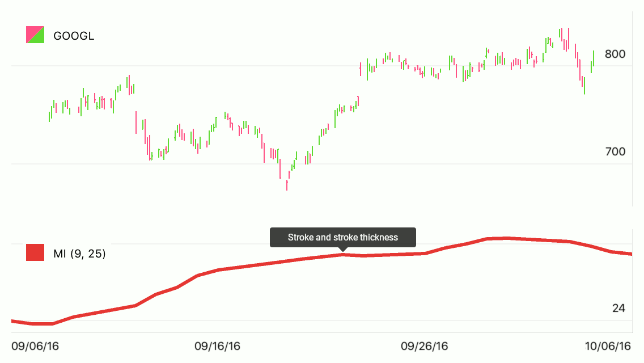Select the GOOGL series legend label
The image size is (644, 363).
tap(74, 36)
